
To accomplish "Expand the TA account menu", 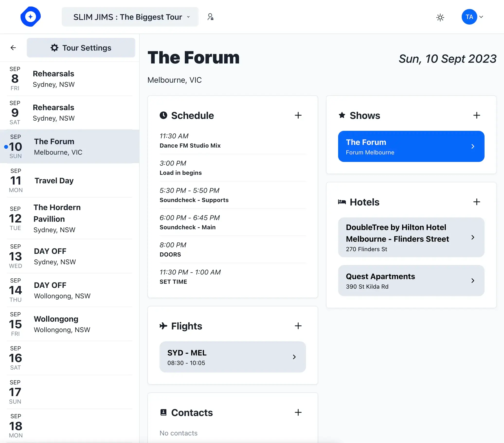I will click(472, 17).
